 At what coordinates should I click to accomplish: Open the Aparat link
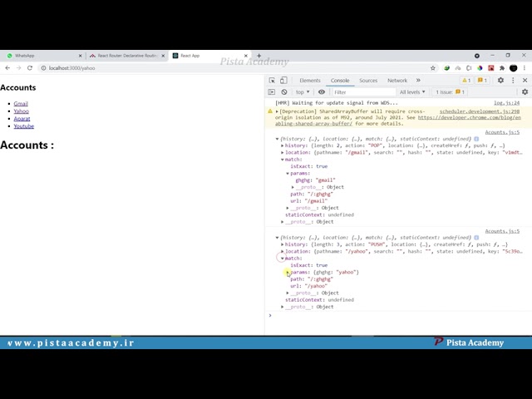[x=22, y=118]
